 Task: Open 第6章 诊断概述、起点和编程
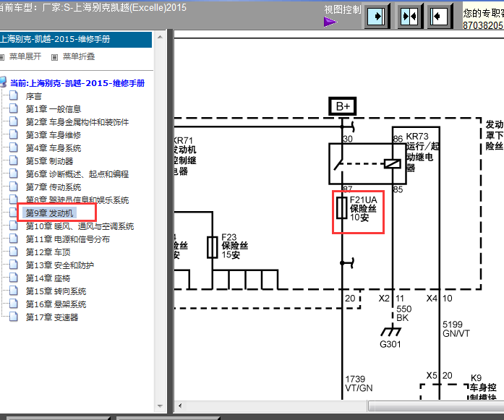pyautogui.click(x=77, y=174)
